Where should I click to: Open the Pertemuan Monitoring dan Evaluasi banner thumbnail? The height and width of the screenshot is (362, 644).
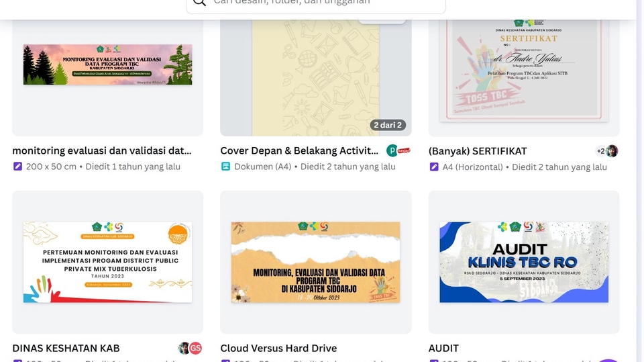tap(107, 262)
